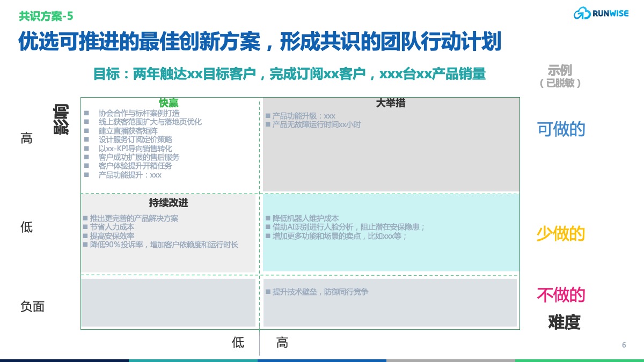Screen dimensions: 644x362
Task: Select bullet 产品功能升级：xxx
Action: pos(304,116)
